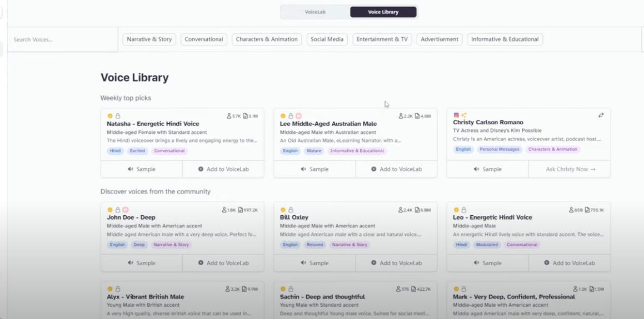Switch to the VoiceLab tab
Image resolution: width=644 pixels, height=319 pixels.
tap(315, 12)
